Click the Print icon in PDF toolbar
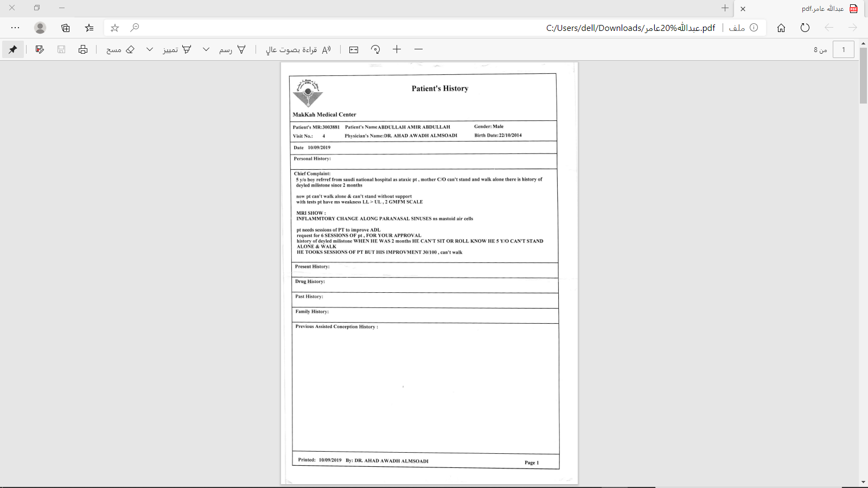868x488 pixels. pos(83,49)
